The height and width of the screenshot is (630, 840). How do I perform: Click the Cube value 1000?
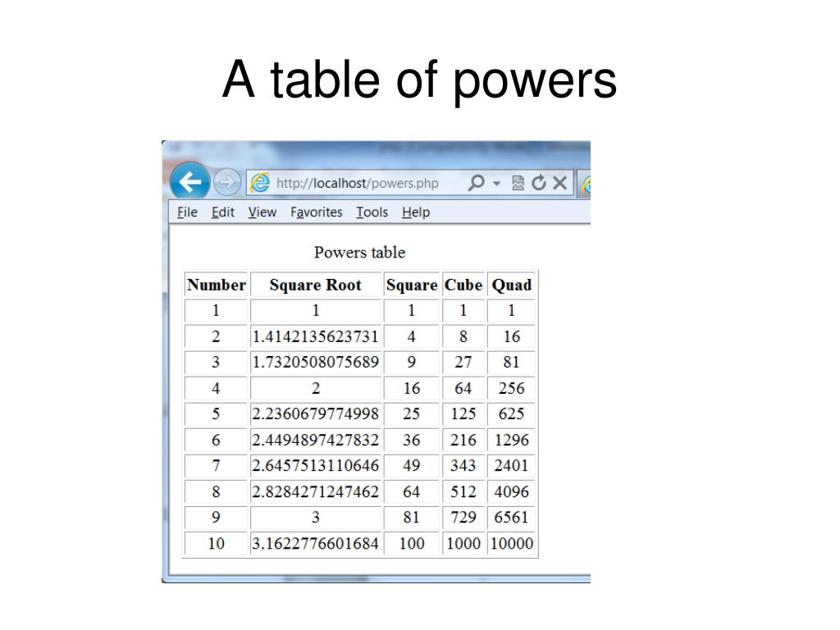(463, 543)
